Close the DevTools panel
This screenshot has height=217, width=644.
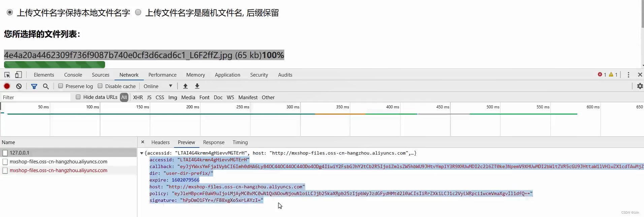(640, 75)
